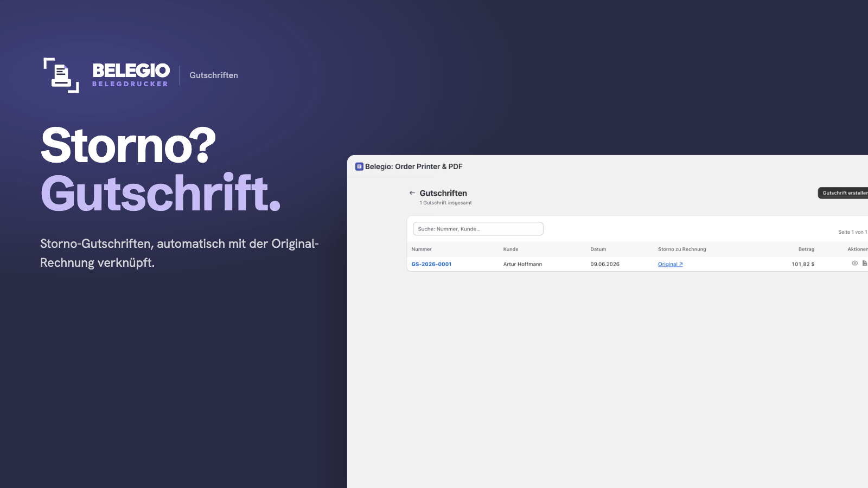Select customer name Artur Hoffmann

pyautogui.click(x=522, y=265)
